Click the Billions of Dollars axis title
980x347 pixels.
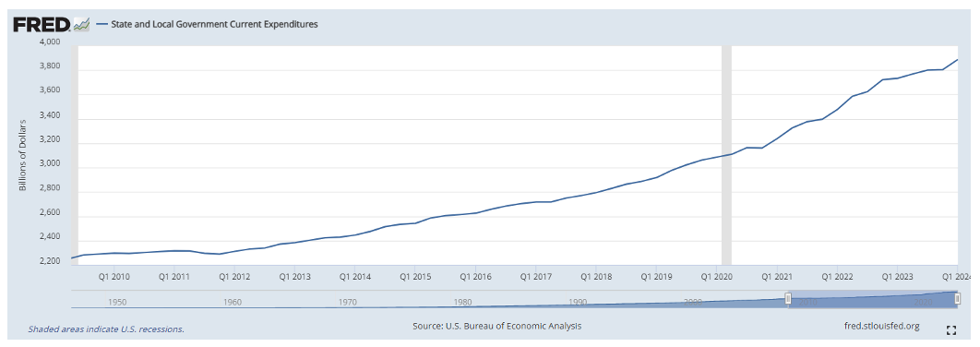coord(23,154)
